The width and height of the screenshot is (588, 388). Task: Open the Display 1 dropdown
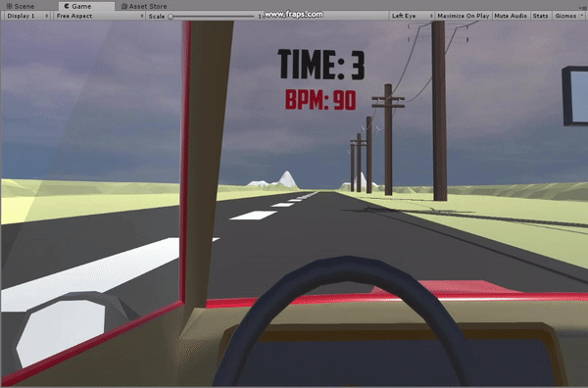(x=27, y=16)
